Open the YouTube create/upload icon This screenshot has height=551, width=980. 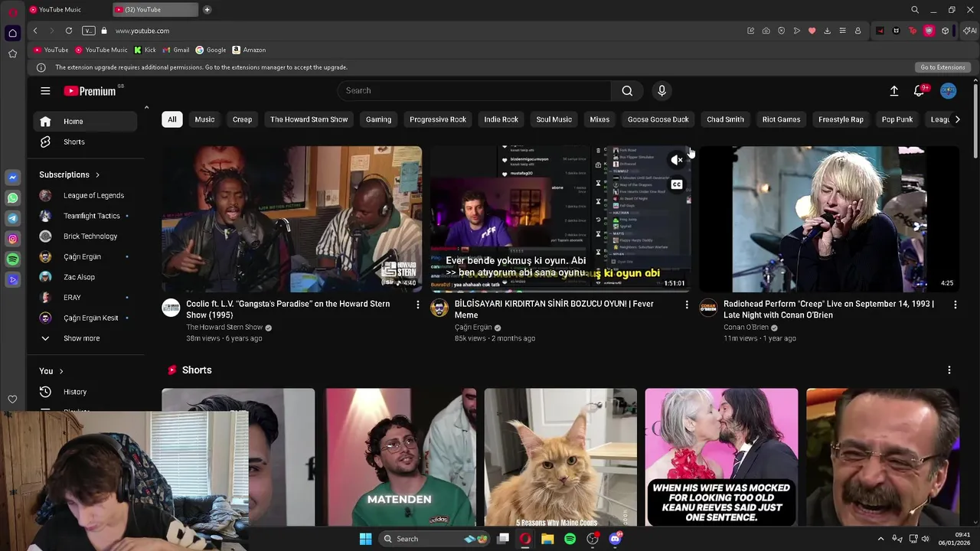point(893,91)
